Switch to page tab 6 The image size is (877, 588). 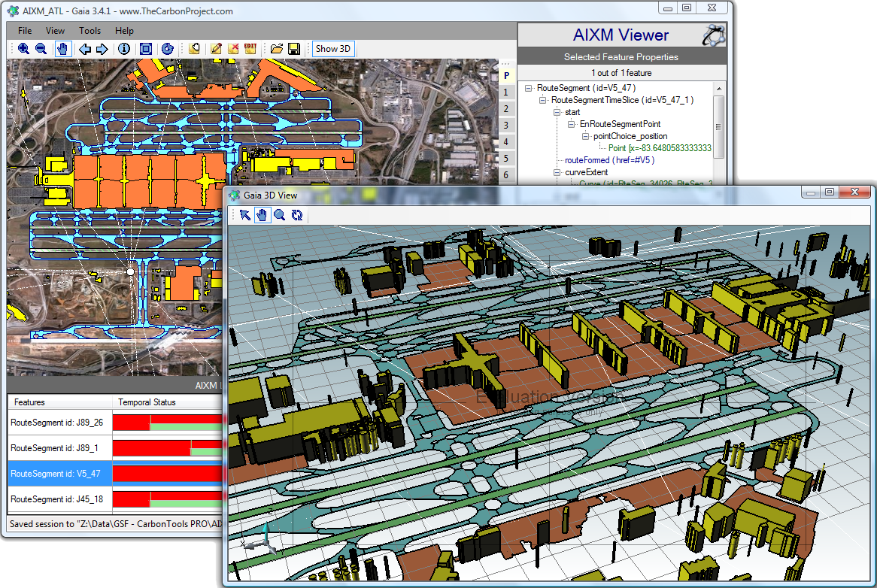[506, 175]
